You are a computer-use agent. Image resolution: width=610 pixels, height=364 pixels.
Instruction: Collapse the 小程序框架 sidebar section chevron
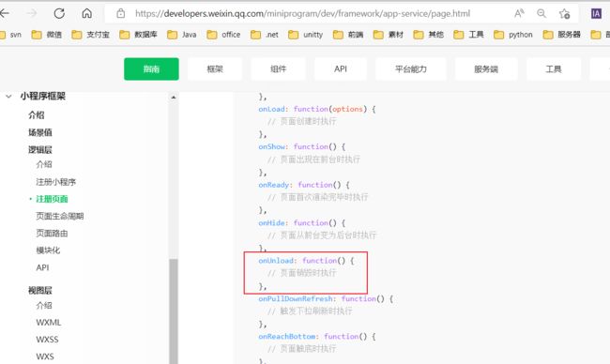(8, 96)
